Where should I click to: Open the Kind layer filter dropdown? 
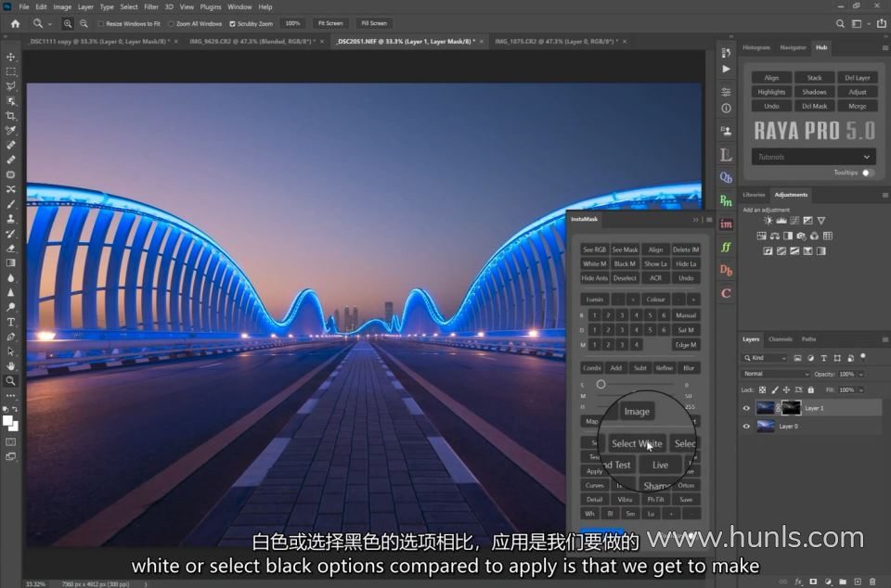tap(765, 358)
